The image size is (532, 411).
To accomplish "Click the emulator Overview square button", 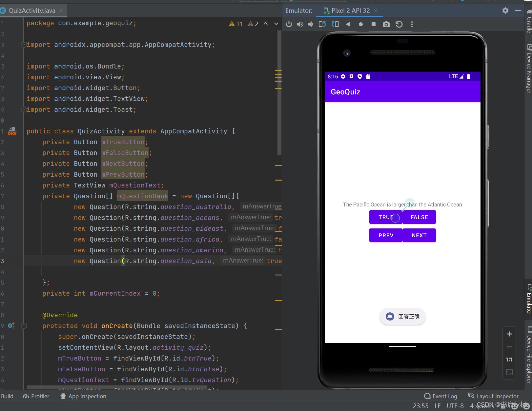I will [x=373, y=24].
